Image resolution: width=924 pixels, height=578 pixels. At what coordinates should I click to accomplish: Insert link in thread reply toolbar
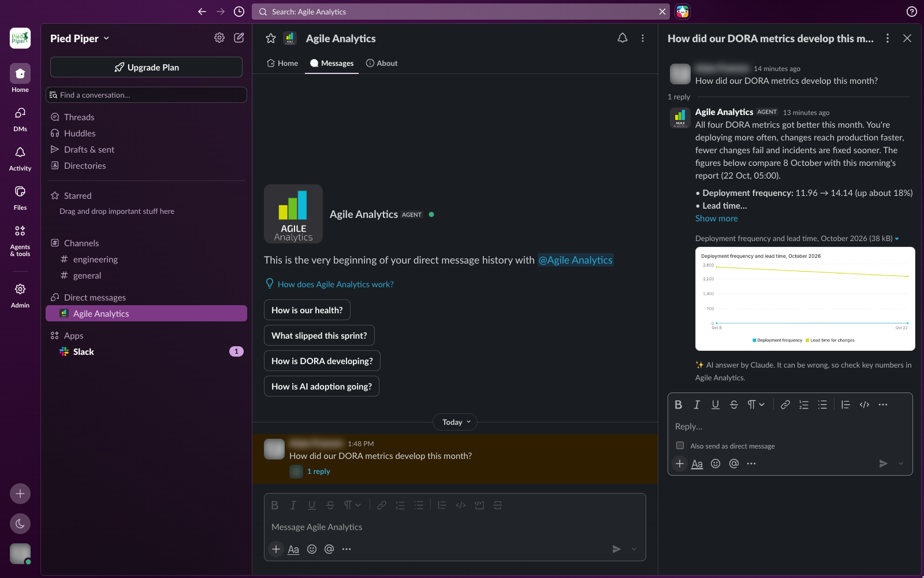tap(785, 405)
